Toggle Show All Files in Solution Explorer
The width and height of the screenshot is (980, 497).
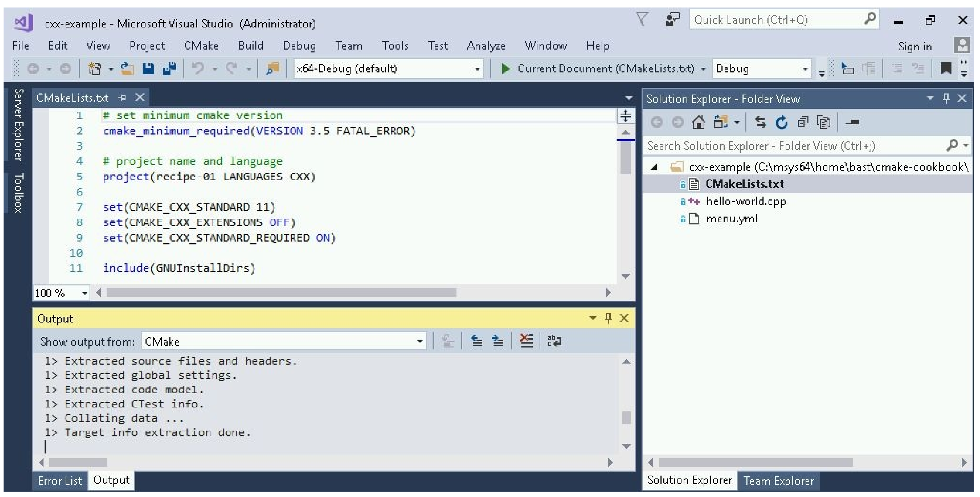coord(824,122)
